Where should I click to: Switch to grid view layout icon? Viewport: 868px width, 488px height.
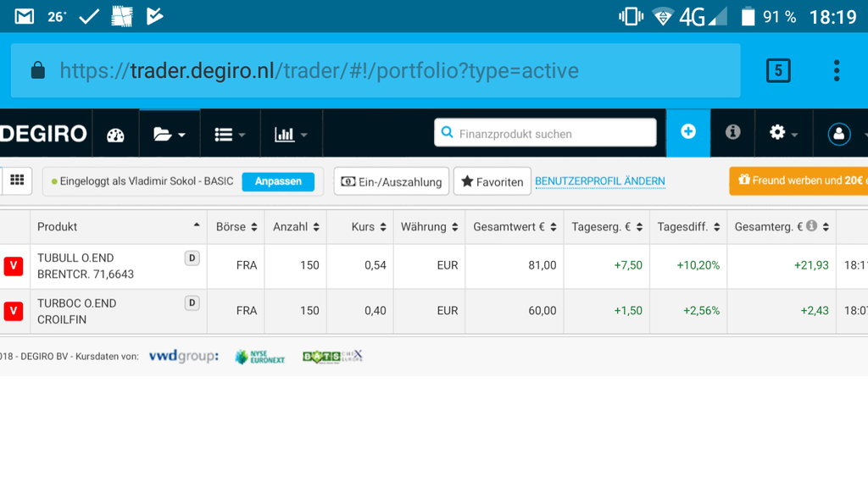[x=17, y=180]
